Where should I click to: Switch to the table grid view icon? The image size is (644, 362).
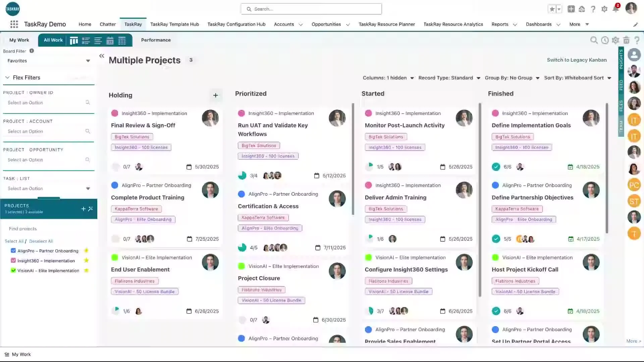(122, 41)
